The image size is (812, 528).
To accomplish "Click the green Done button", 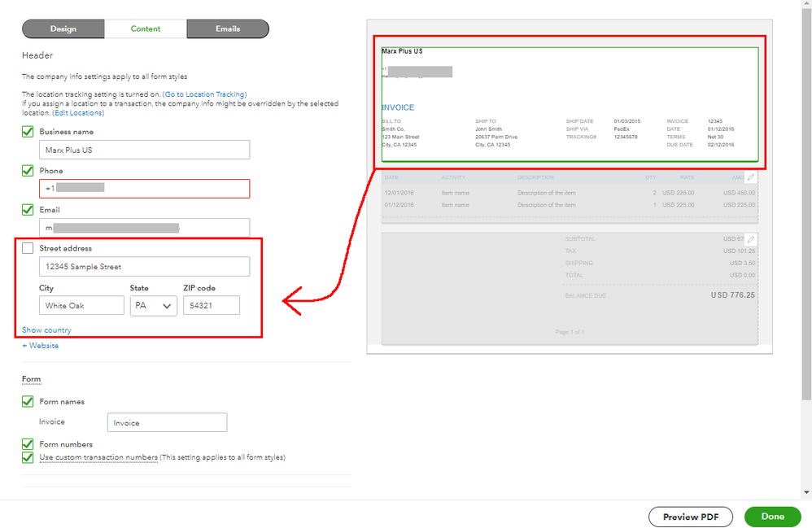I will click(x=773, y=517).
